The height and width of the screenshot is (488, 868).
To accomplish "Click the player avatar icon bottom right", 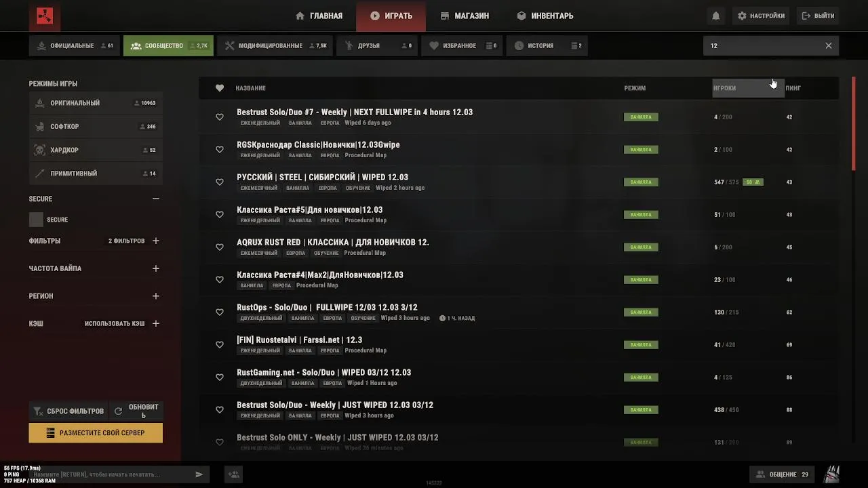I will pos(831,474).
